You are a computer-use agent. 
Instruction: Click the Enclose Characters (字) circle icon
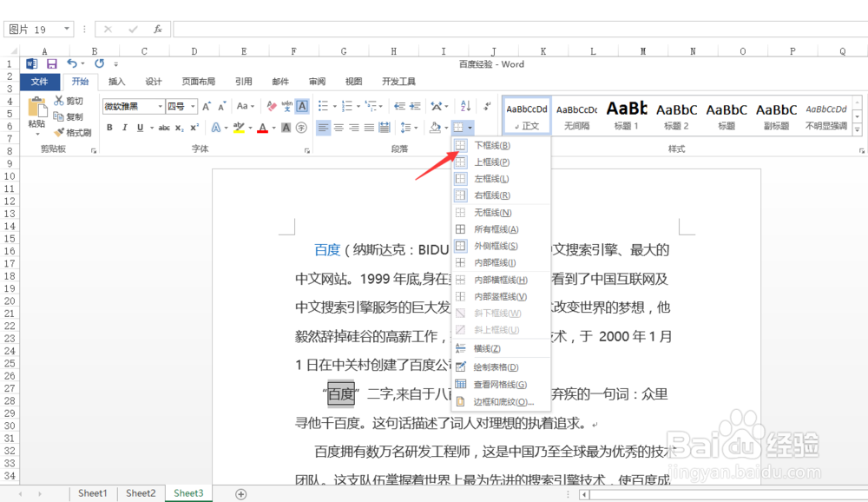tap(301, 128)
